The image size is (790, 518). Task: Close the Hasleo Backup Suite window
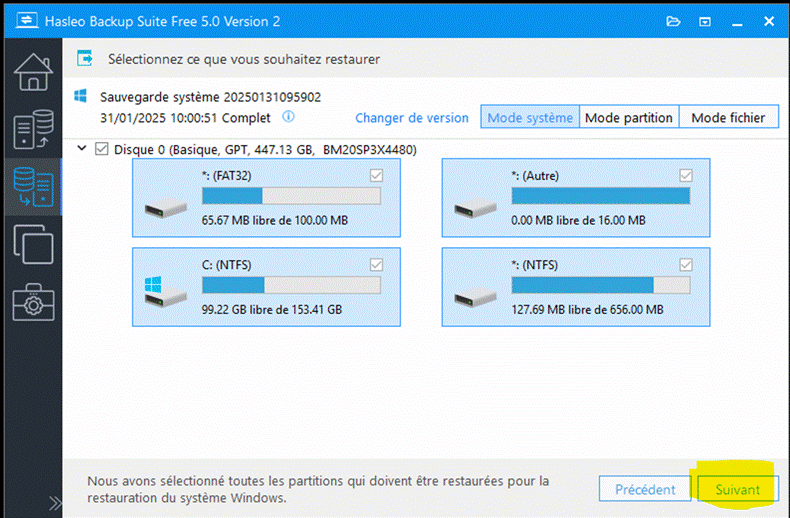point(769,21)
